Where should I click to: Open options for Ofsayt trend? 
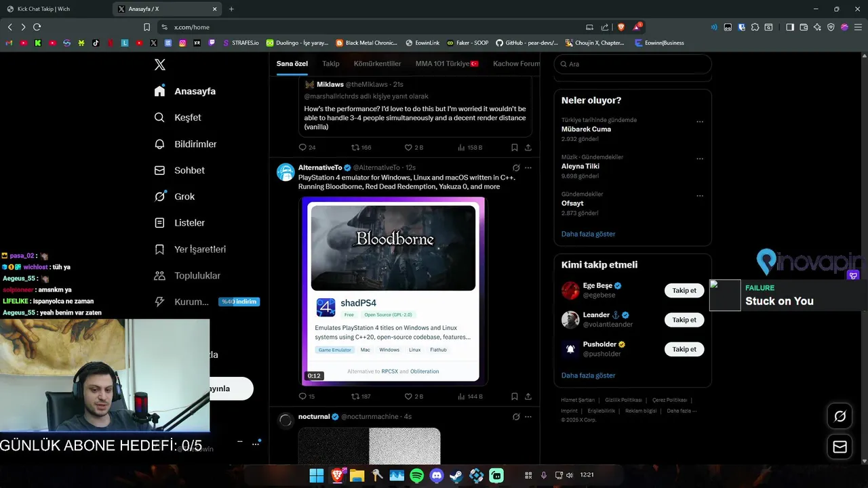700,196
